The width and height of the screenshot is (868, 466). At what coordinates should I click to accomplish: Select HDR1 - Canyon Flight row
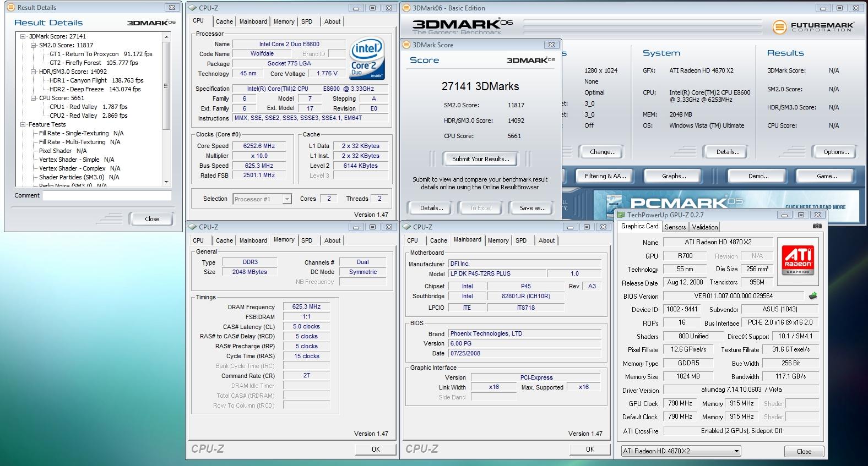tap(96, 80)
